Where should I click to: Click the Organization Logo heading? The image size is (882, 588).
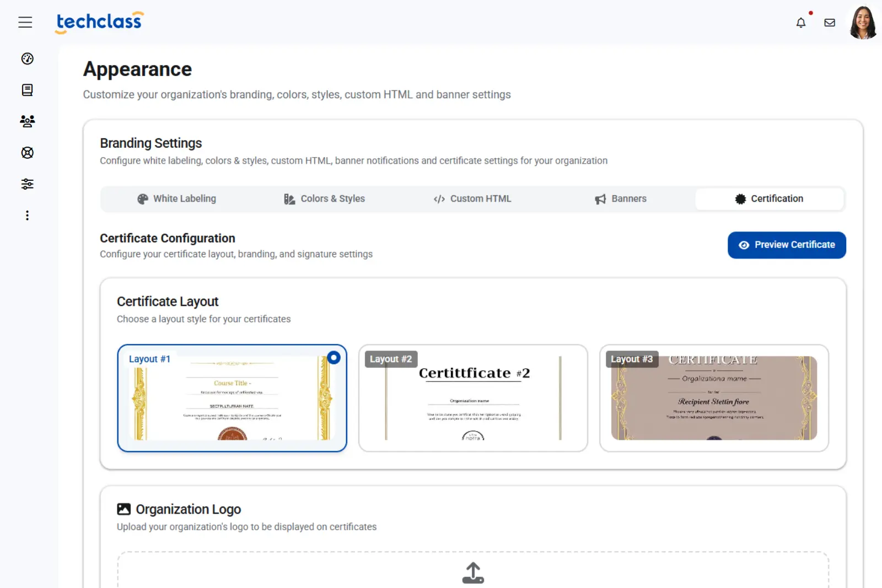(189, 510)
